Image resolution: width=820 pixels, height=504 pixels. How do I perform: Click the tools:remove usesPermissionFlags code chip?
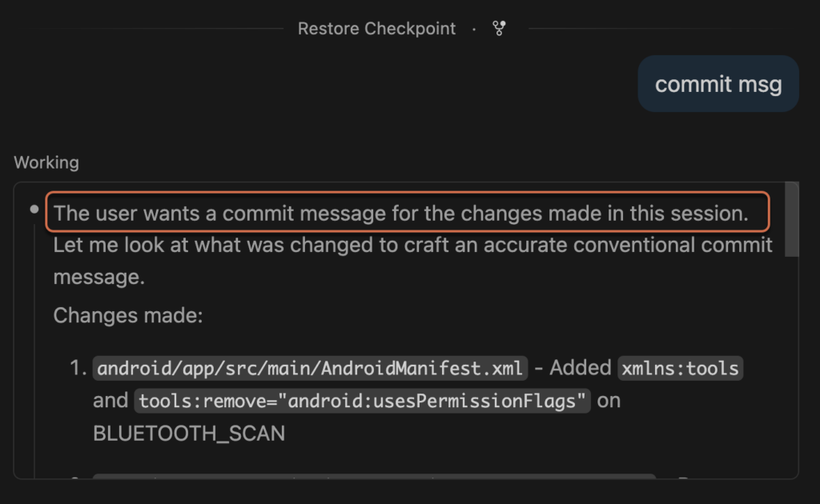coord(363,401)
